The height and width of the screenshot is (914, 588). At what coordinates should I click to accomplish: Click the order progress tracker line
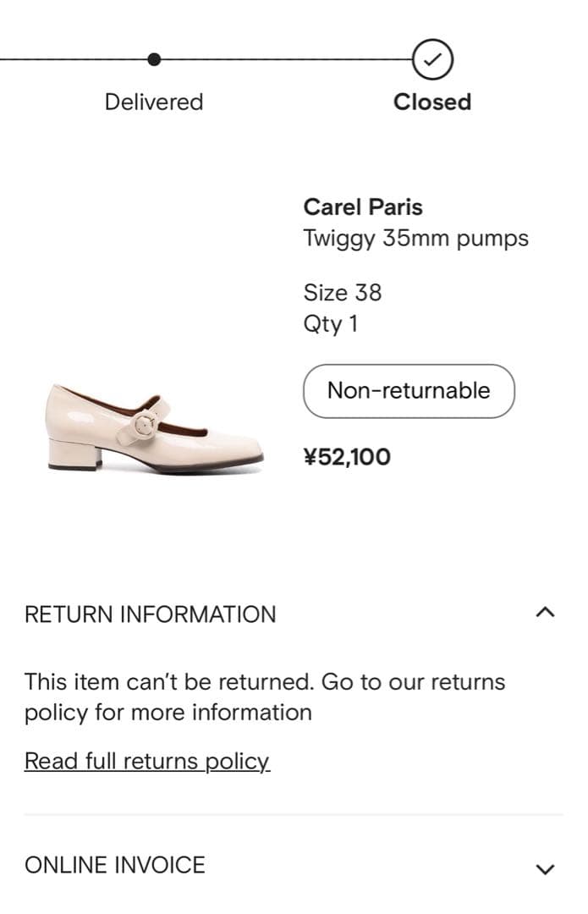tap(288, 58)
